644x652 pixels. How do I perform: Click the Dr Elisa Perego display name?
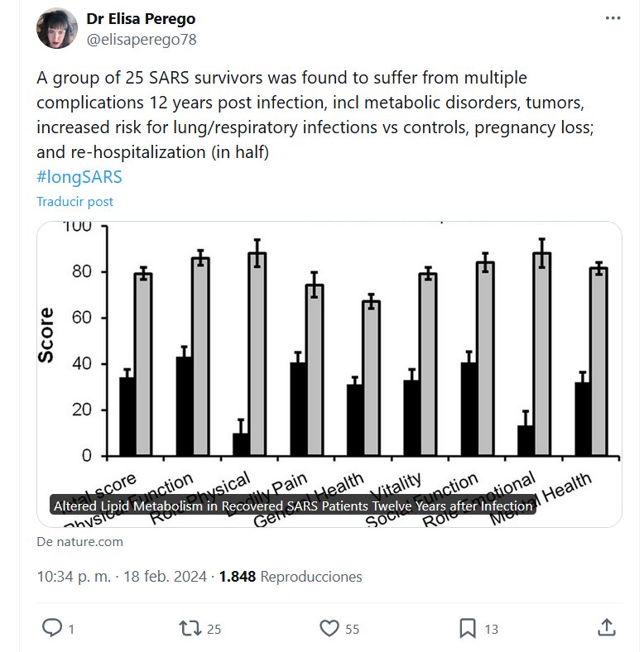141,18
